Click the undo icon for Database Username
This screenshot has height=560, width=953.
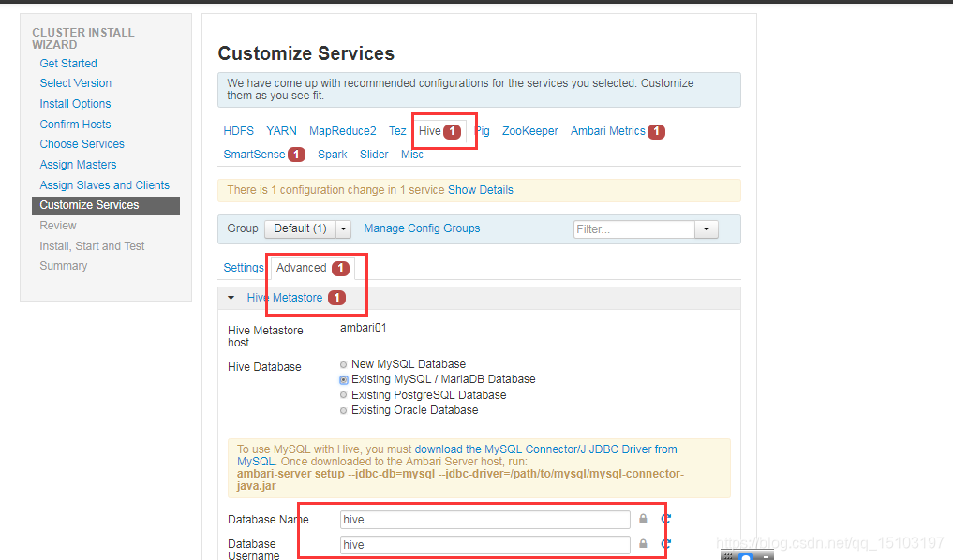point(666,543)
